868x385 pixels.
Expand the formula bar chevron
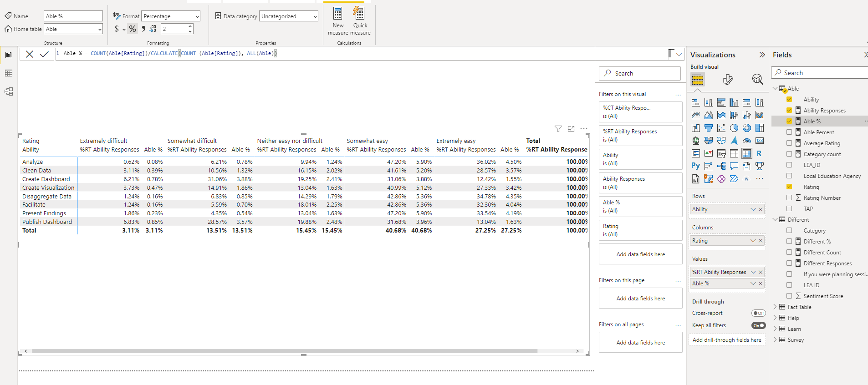point(679,54)
